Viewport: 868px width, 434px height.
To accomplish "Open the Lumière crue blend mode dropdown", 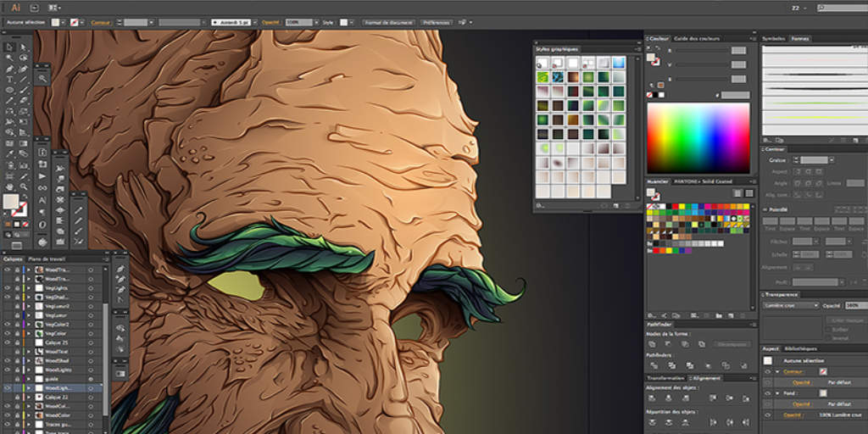I will point(791,305).
